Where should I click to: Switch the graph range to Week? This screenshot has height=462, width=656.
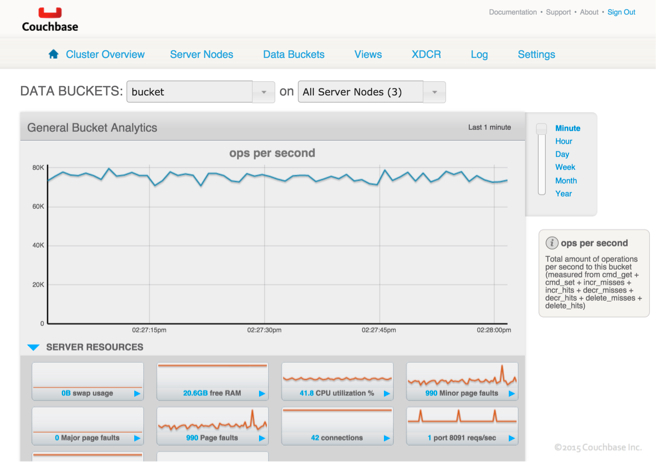click(x=565, y=167)
